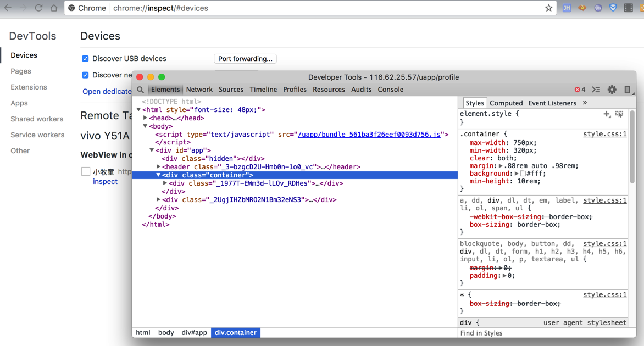Add new style rule plus icon
Screen dimensions: 644x346
coord(607,114)
